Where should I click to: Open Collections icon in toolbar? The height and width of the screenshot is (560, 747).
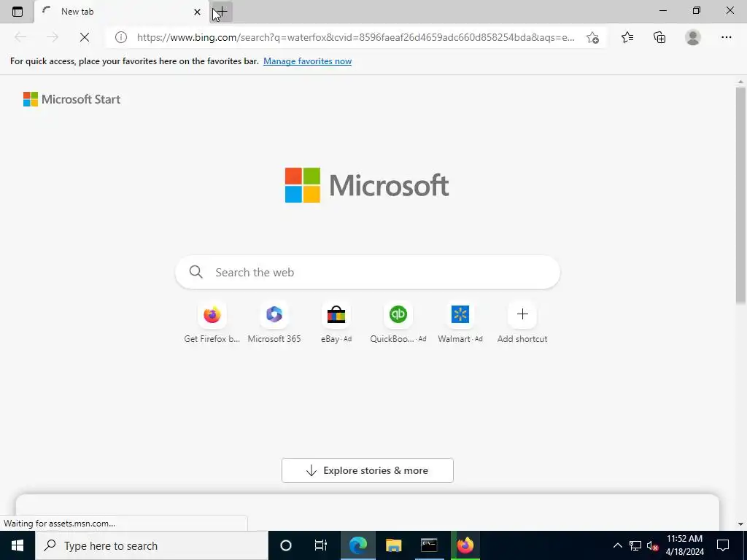point(659,37)
